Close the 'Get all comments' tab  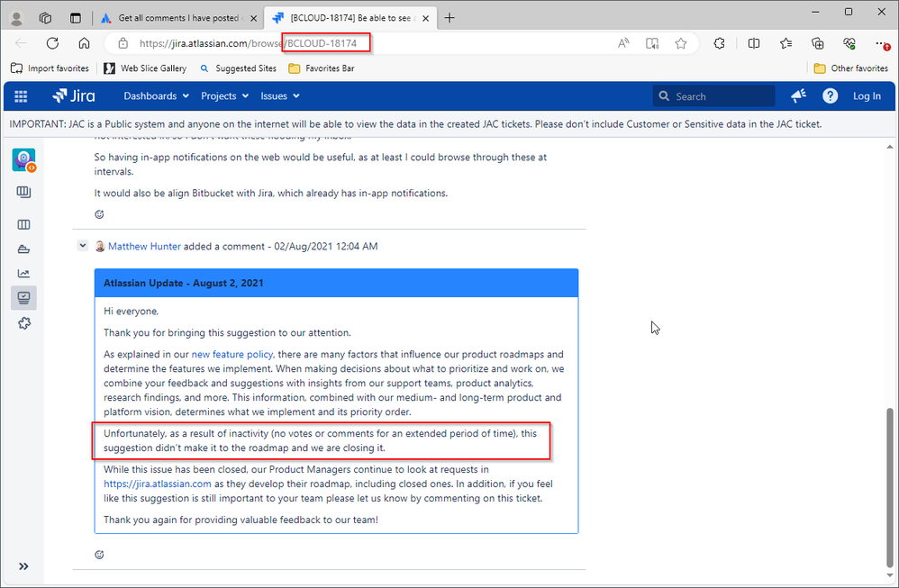[x=253, y=18]
